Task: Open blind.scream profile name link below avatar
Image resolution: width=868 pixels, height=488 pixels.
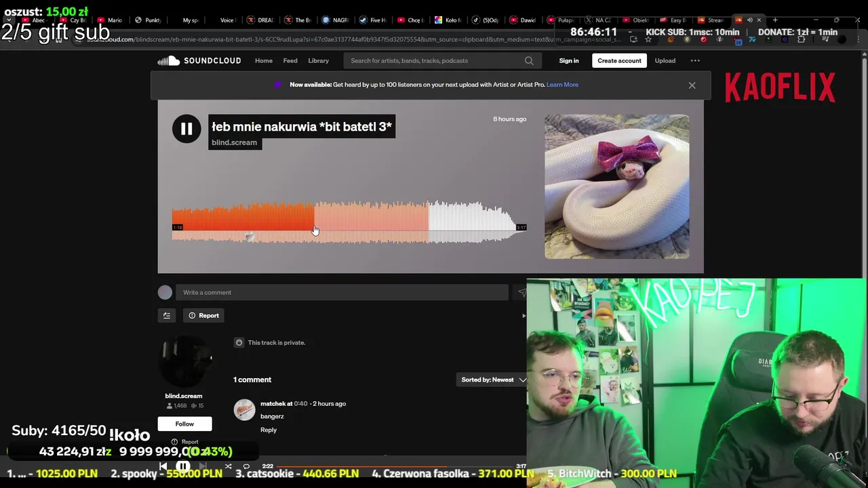Action: (x=184, y=396)
